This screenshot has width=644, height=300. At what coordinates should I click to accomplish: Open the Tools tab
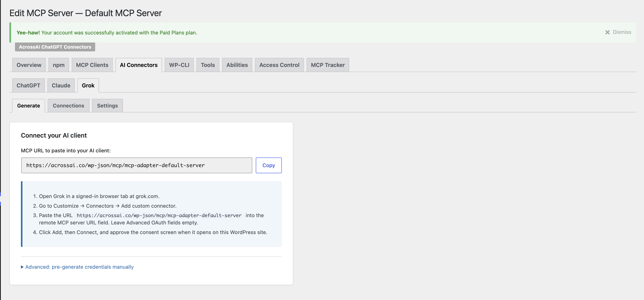coord(208,65)
